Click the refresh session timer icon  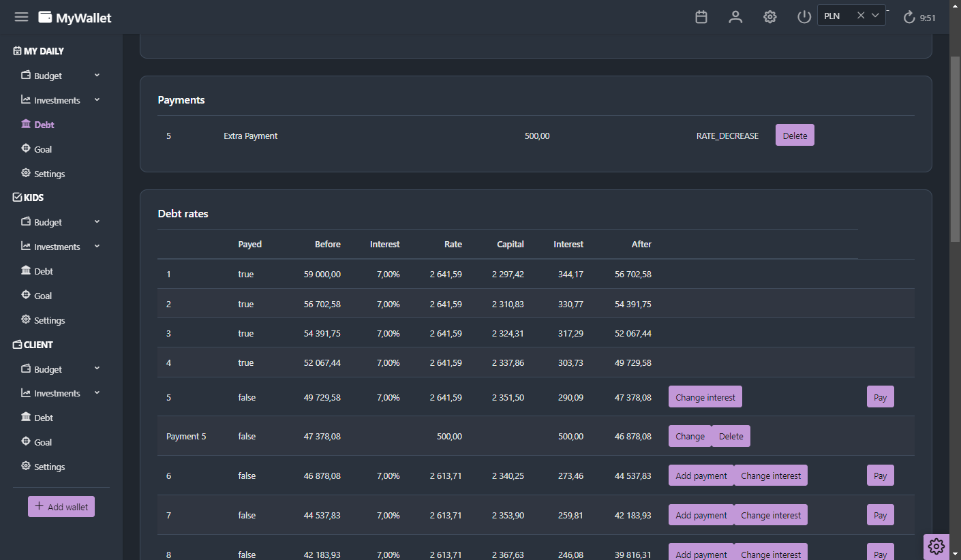[x=909, y=18]
